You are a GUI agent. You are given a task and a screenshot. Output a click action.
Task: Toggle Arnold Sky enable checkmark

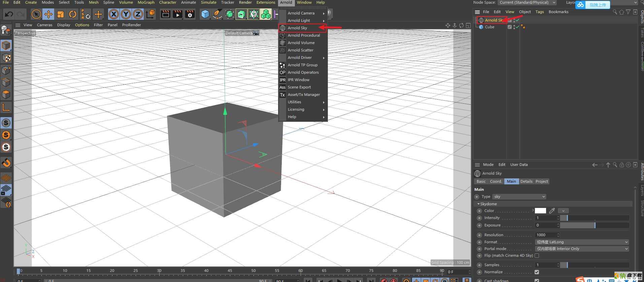click(517, 20)
